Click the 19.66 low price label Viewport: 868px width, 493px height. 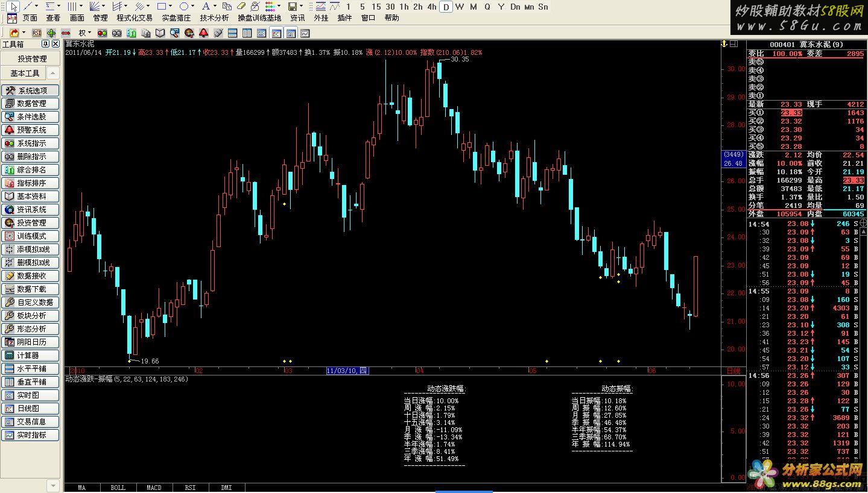pyautogui.click(x=150, y=361)
